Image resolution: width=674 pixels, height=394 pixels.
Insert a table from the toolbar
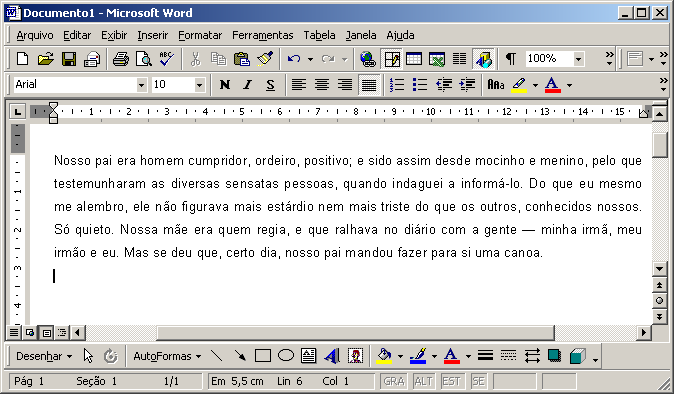point(414,58)
